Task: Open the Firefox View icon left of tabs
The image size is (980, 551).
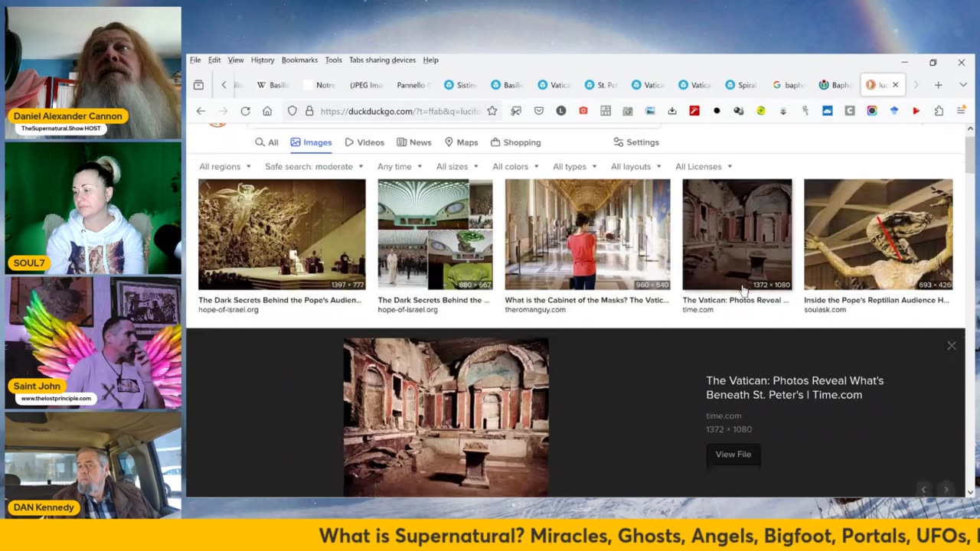Action: point(198,85)
